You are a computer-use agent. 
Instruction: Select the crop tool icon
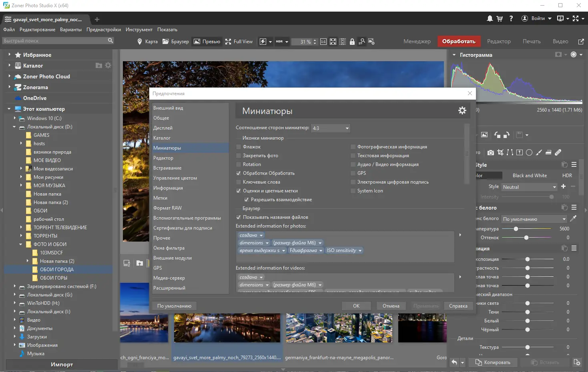tap(500, 152)
